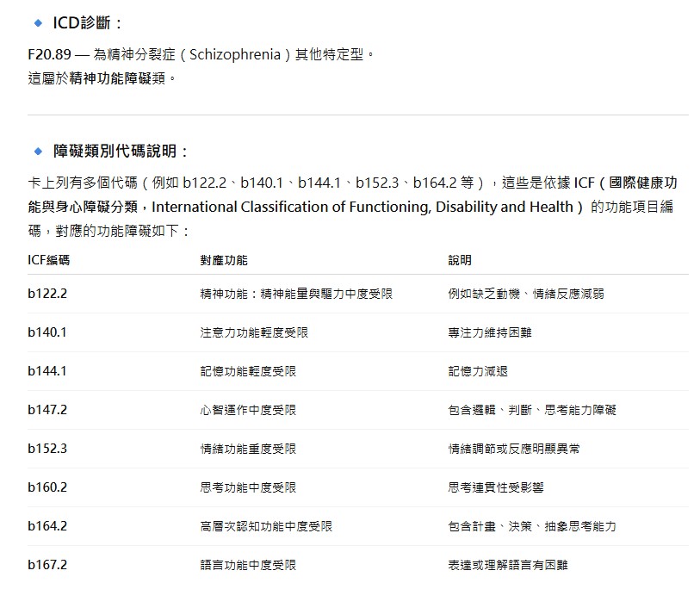Select the b144.1 code cell
This screenshot has height=614, width=700.
click(x=47, y=371)
